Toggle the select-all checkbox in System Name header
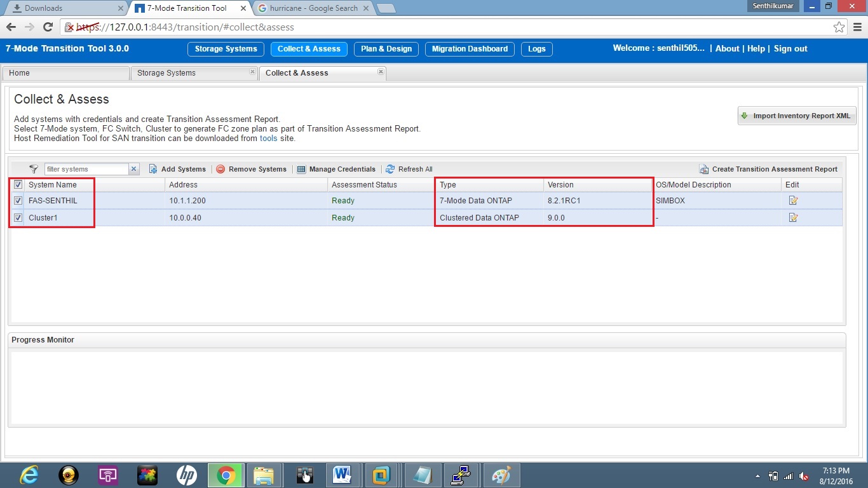This screenshot has width=868, height=488. coord(18,184)
